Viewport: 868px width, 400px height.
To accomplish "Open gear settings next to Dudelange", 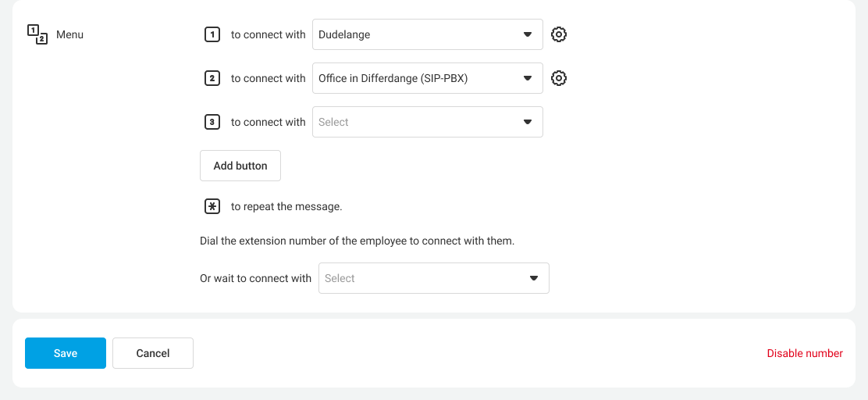I will pos(559,34).
